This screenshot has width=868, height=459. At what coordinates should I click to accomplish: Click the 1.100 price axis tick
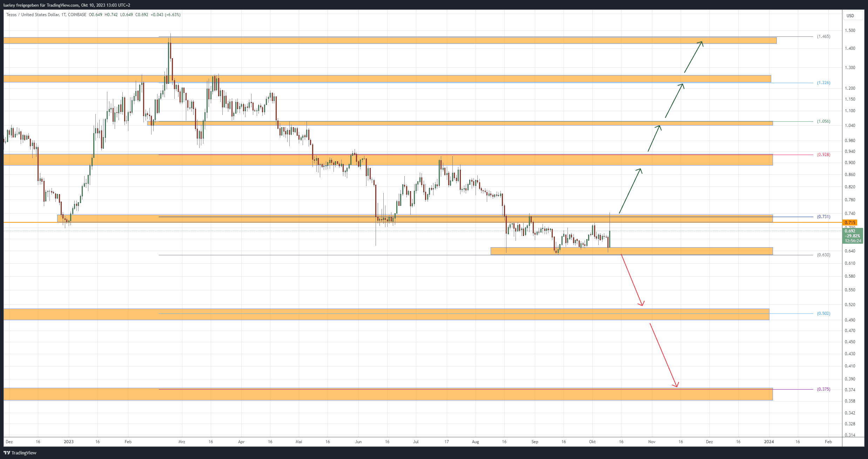[850, 111]
